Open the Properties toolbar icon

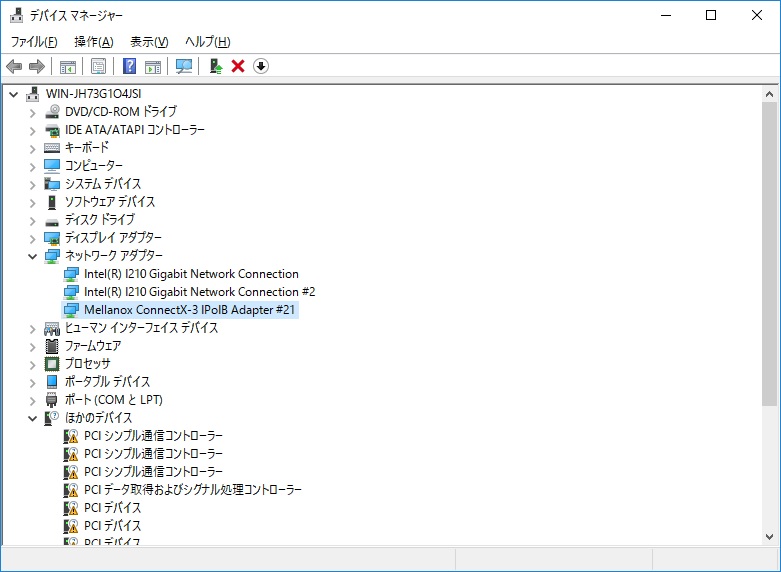[99, 66]
